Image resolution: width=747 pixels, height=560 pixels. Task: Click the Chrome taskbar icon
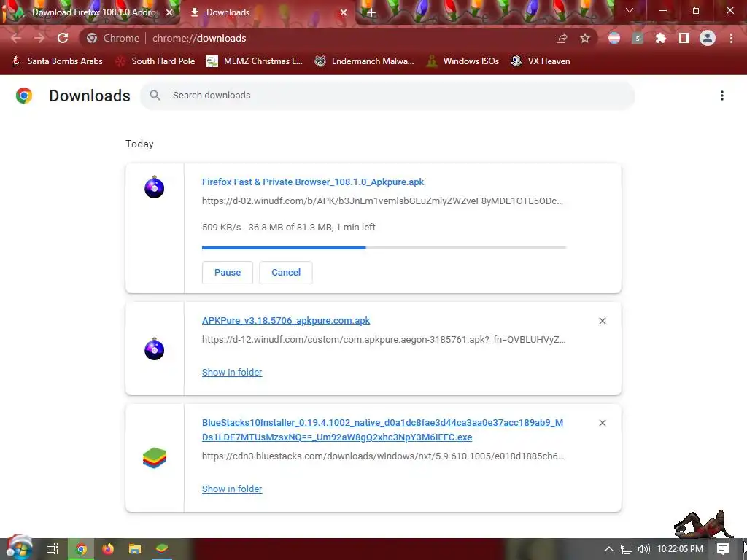tap(81, 549)
